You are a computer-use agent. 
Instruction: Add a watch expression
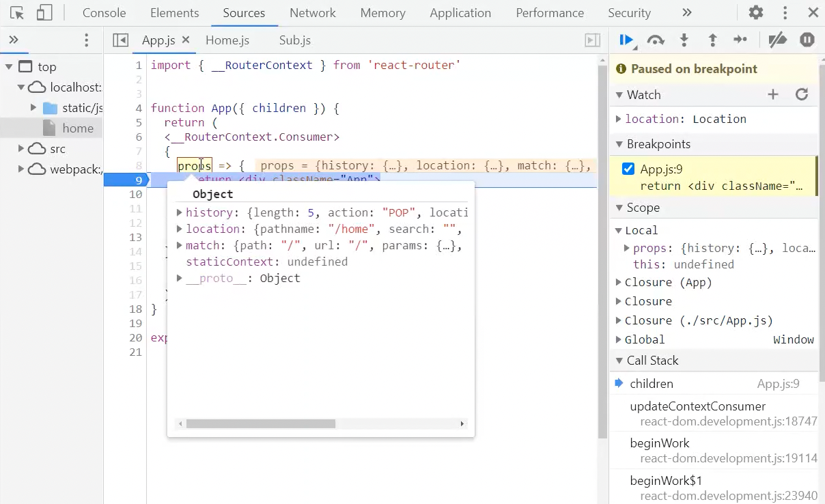click(x=773, y=95)
